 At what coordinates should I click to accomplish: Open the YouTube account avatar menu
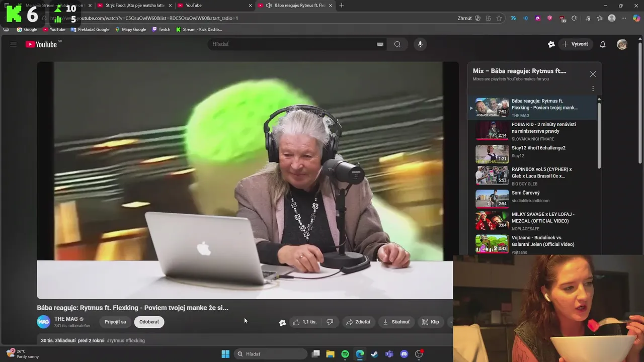pyautogui.click(x=622, y=44)
